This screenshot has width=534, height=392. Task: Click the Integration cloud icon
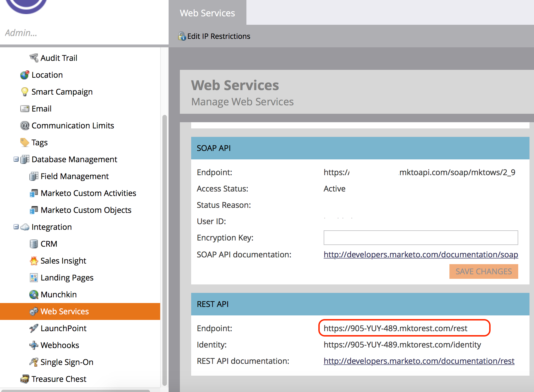tap(25, 227)
